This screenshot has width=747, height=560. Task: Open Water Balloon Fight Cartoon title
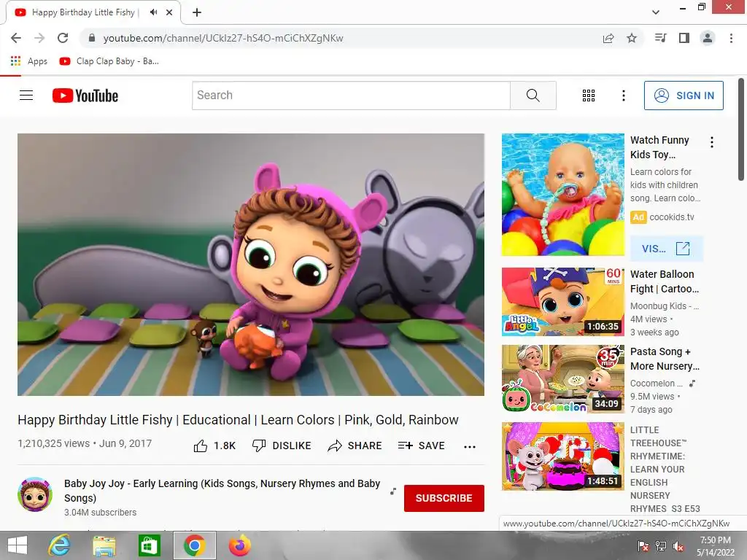(665, 281)
